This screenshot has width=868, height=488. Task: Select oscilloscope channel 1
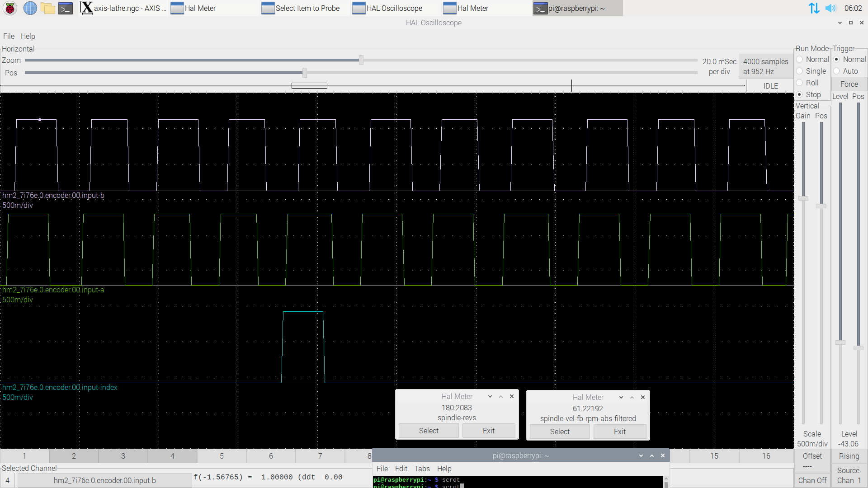(24, 456)
